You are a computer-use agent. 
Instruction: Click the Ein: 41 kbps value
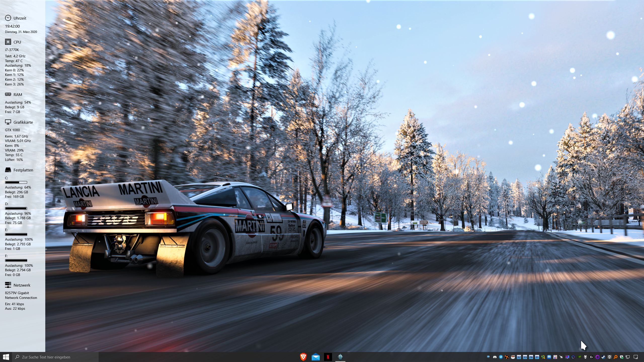(14, 304)
